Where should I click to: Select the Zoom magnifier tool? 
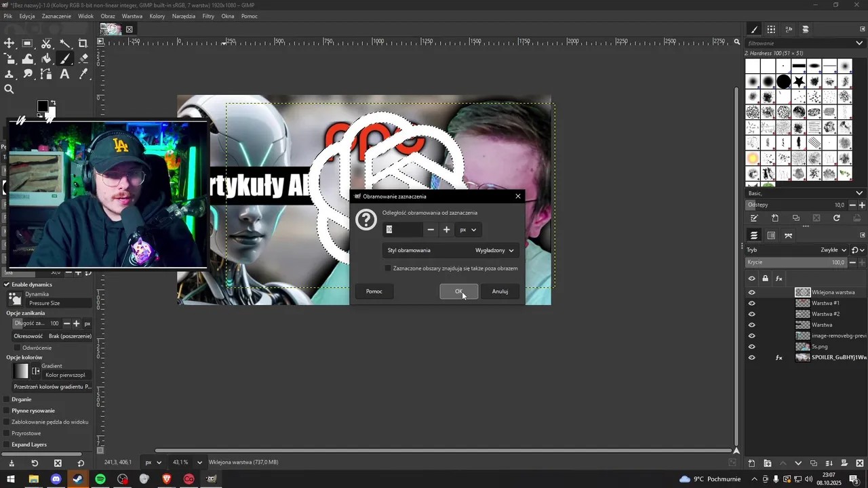coord(9,89)
